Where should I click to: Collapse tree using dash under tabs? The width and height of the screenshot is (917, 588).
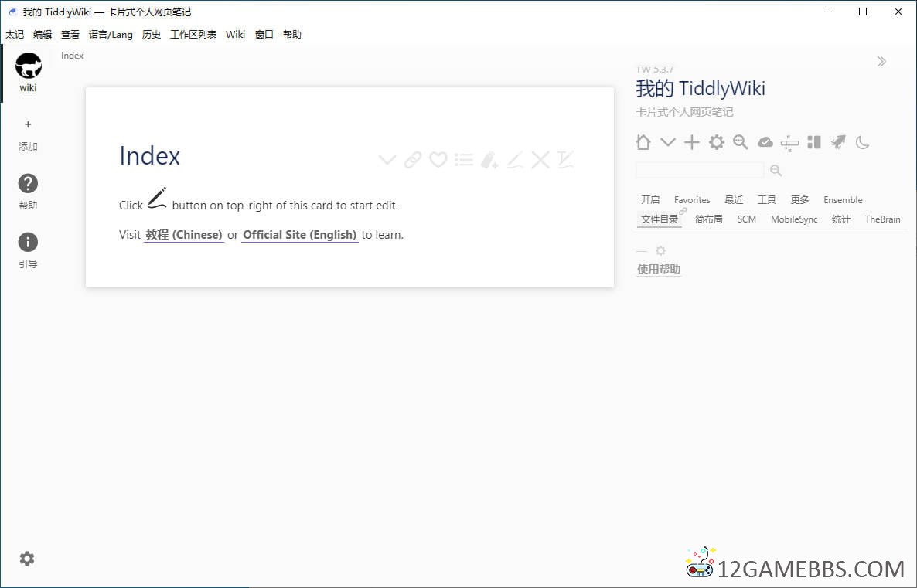(x=642, y=251)
